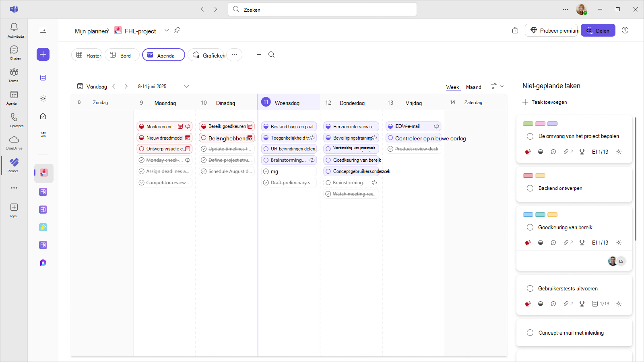Toggle completion of 'Belanghebbende' task

[x=204, y=138]
